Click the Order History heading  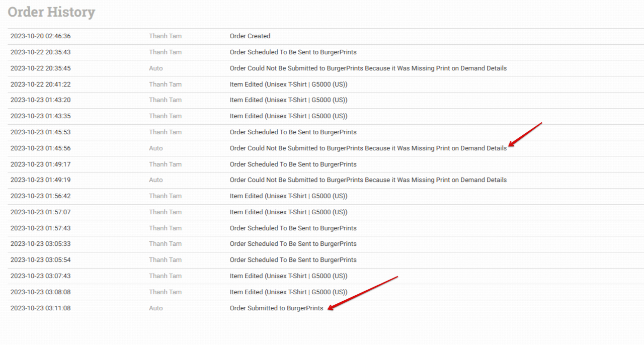(51, 12)
